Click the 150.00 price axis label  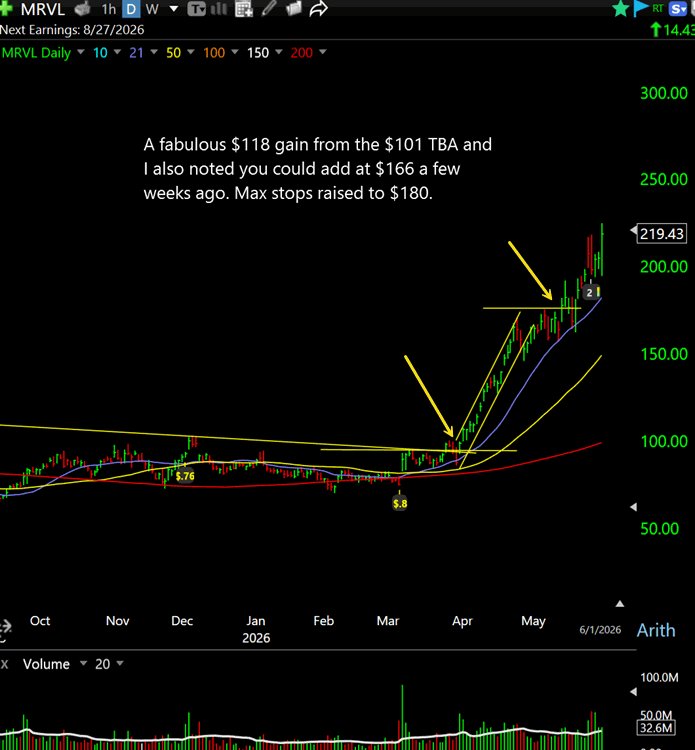663,354
